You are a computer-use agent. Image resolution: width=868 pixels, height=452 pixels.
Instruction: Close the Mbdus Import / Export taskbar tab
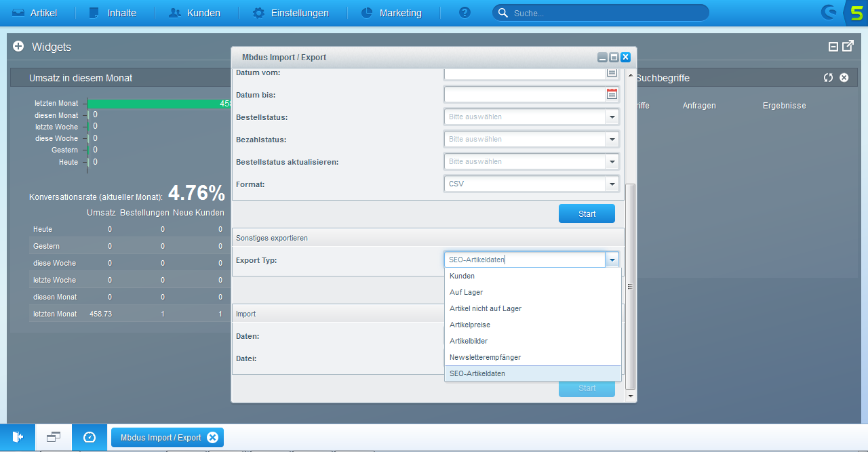click(212, 438)
